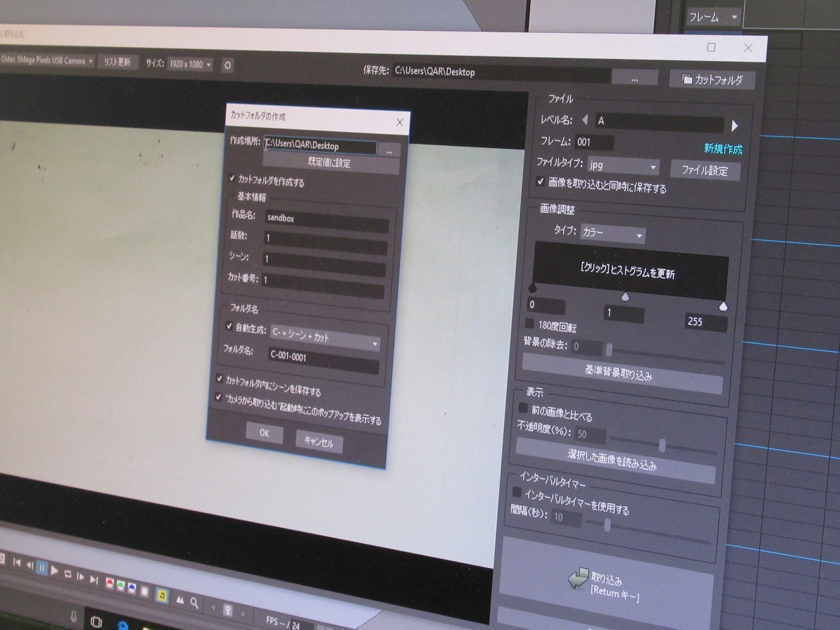
Task: Open the histogram icon in the viewer bar
Action: tap(180, 600)
